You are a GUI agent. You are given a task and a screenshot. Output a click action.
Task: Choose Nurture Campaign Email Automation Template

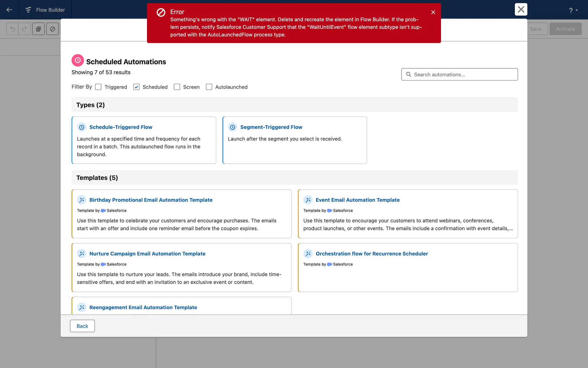[x=147, y=254]
